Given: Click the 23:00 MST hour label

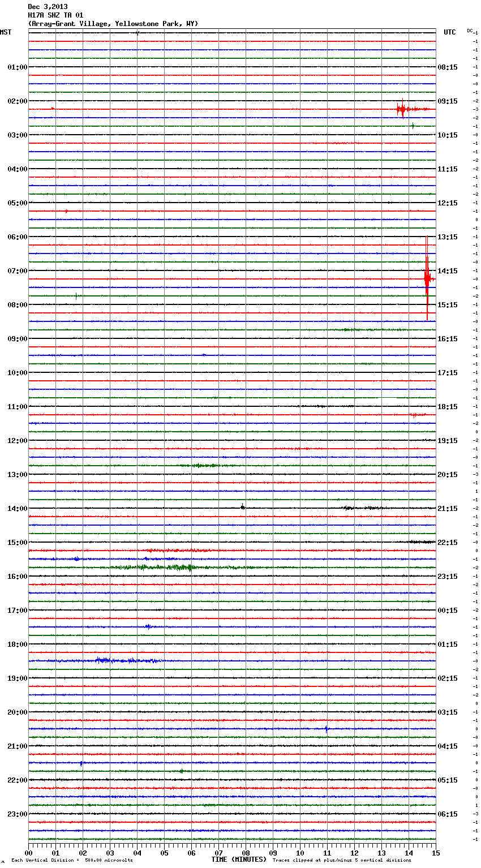Looking at the screenshot, I should click(x=18, y=814).
